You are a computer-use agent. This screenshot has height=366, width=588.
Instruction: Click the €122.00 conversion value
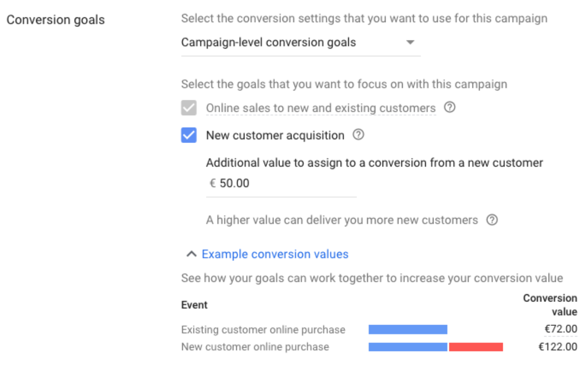pos(558,347)
